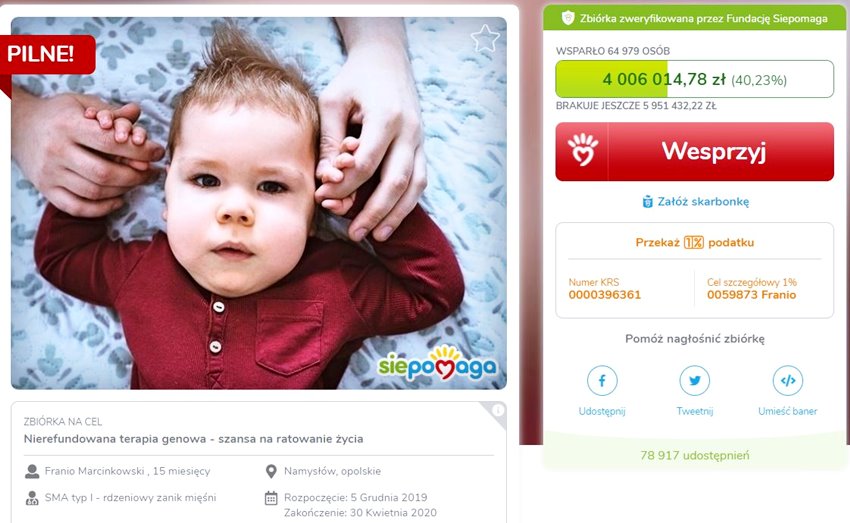Click the calendar icon by Rozpoczęcie date
Viewport: 850px width, 523px height.
[x=271, y=498]
